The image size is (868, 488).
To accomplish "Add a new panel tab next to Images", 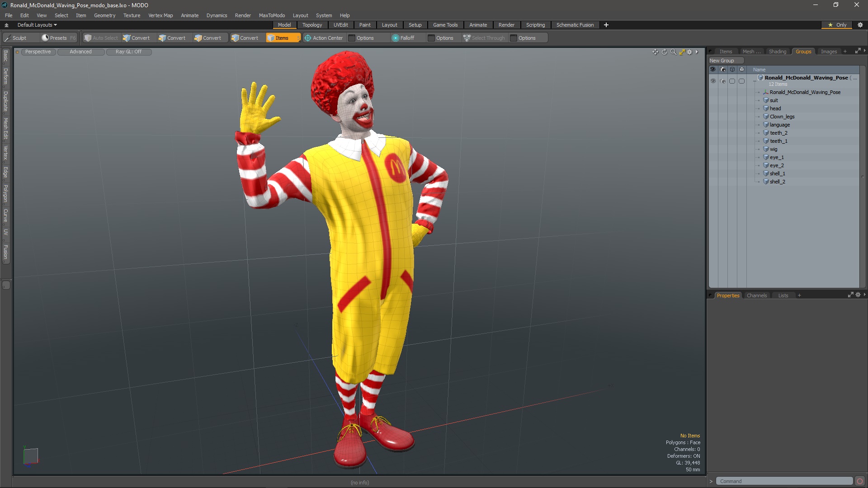I will pyautogui.click(x=845, y=52).
